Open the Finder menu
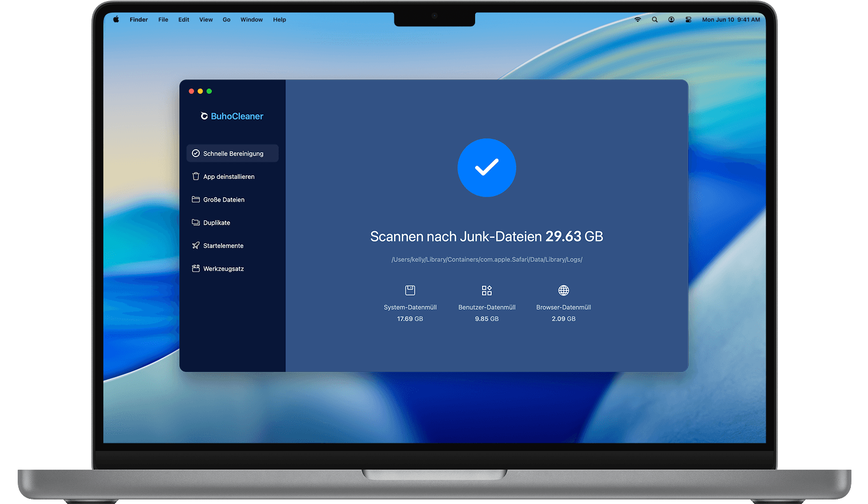 coord(139,19)
